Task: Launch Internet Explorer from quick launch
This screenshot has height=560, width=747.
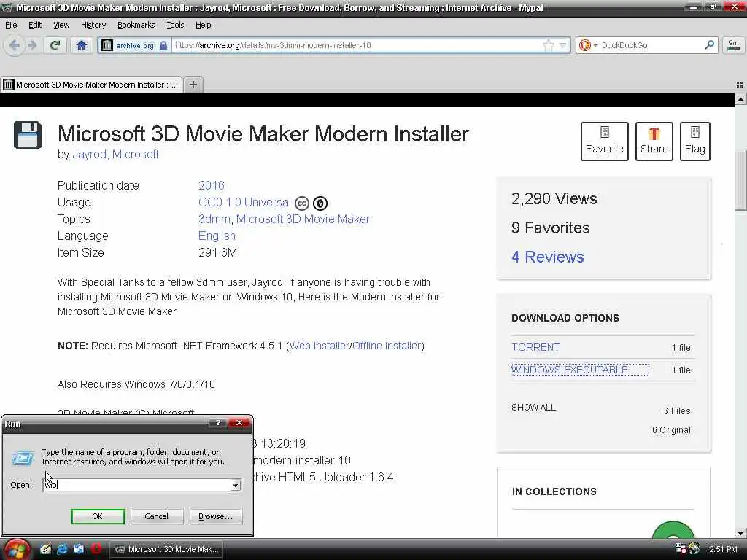Action: [62, 549]
